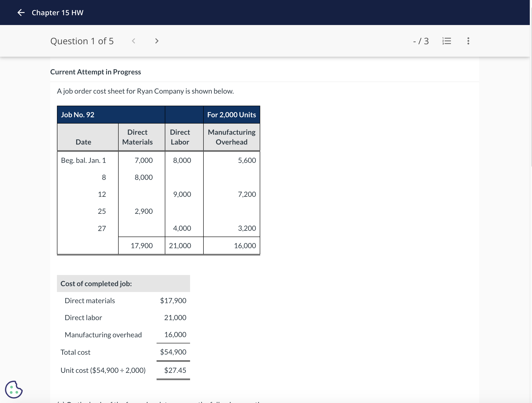Click the score indicator showing - / 3

421,41
